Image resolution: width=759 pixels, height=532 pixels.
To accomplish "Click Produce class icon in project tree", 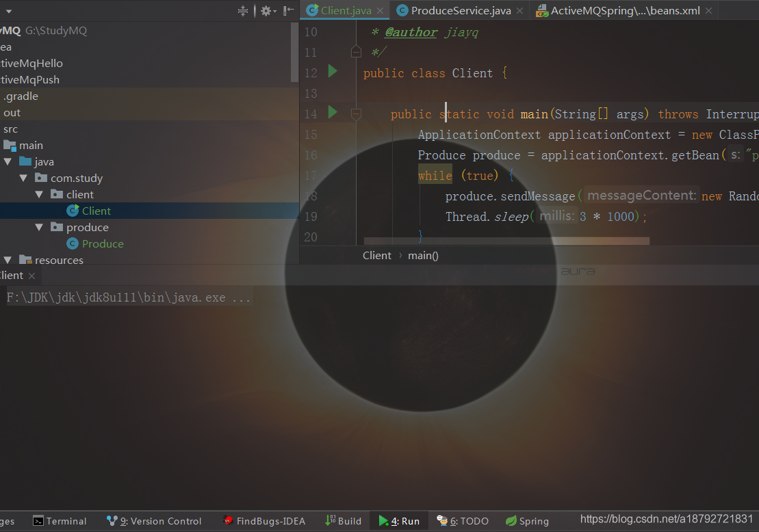I will tap(73, 243).
